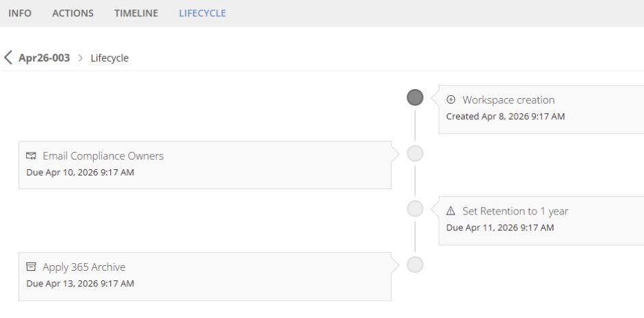Image resolution: width=644 pixels, height=318 pixels.
Task: Select the LIFECYCLE tab
Action: click(202, 13)
